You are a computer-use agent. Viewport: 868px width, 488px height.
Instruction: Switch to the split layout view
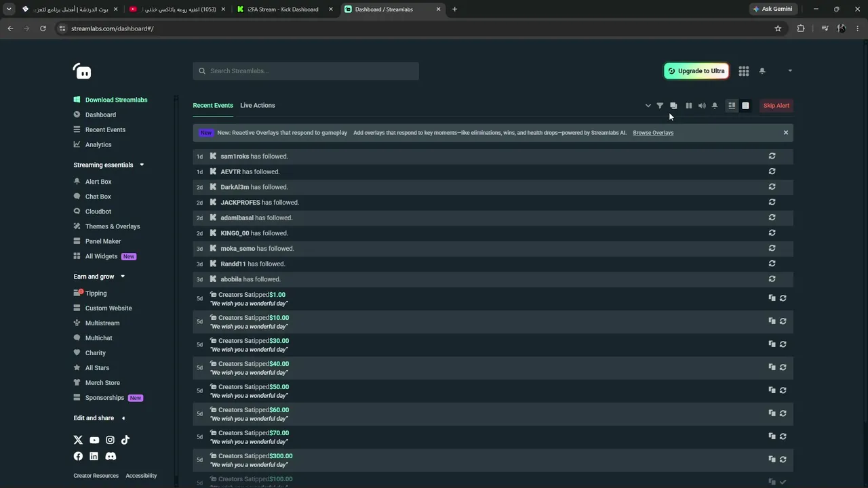(x=732, y=106)
